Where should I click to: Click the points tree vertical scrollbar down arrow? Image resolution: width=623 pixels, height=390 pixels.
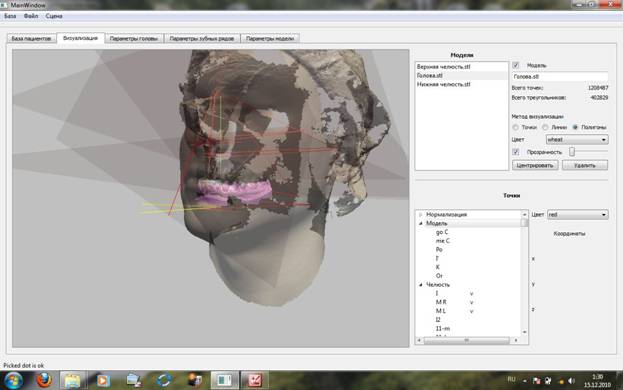pyautogui.click(x=524, y=332)
